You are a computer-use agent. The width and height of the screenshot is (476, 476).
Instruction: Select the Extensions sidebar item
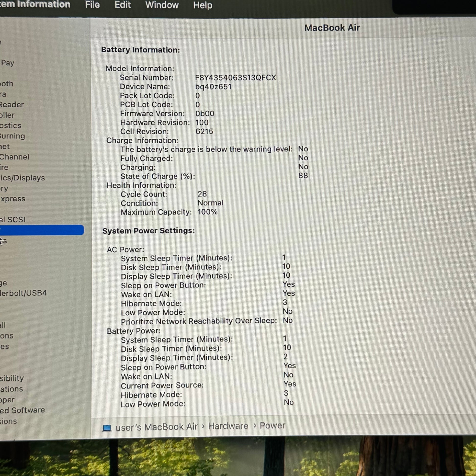8,421
